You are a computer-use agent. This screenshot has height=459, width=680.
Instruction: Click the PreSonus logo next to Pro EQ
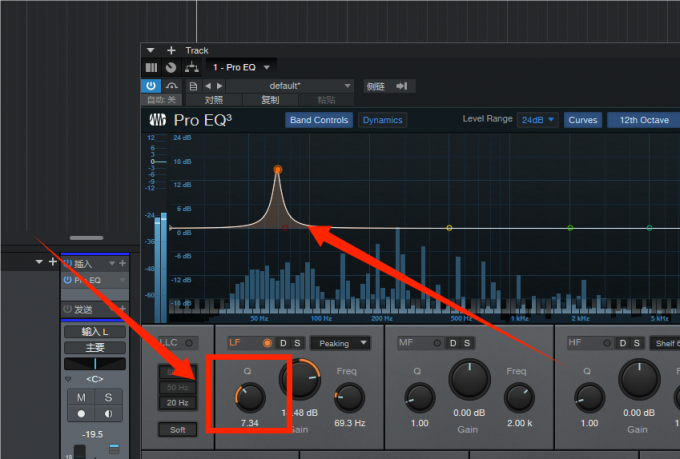[158, 120]
